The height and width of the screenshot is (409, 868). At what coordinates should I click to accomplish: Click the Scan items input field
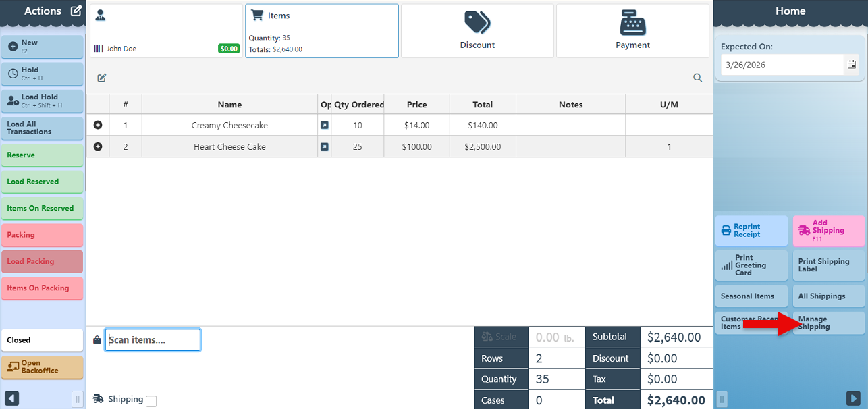tap(153, 340)
